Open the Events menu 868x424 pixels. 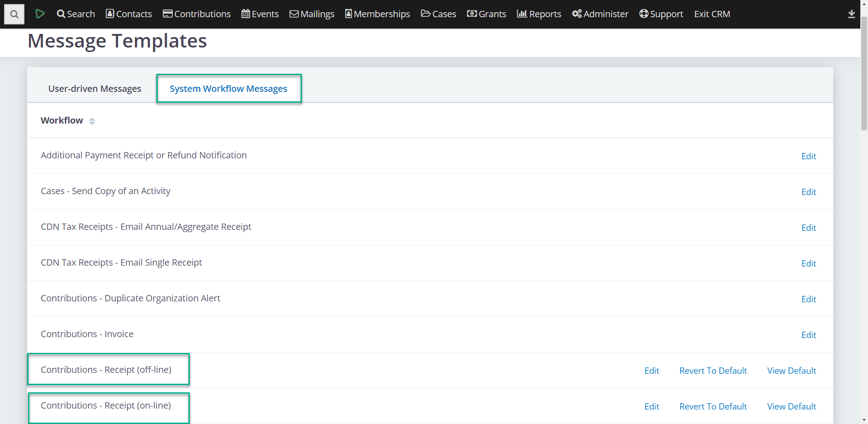tap(260, 14)
